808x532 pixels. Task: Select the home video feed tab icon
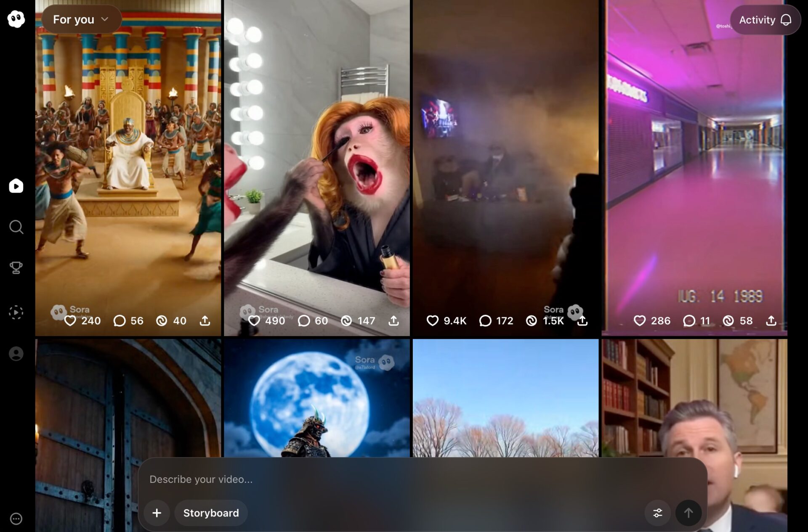(x=16, y=186)
